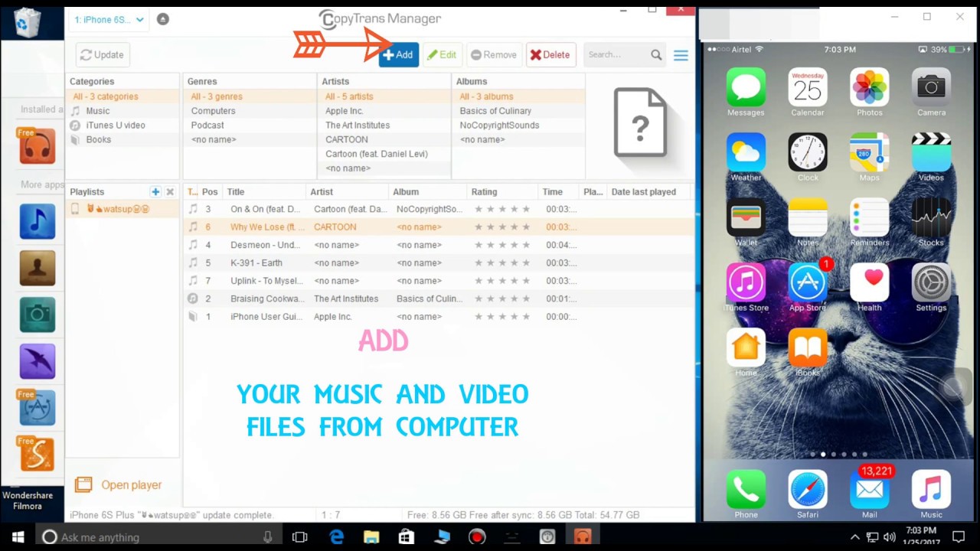Set star rating for On & On track

pos(501,209)
